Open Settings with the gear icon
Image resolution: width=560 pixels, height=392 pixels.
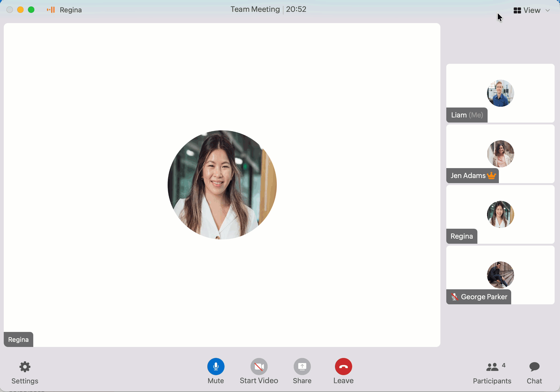pos(25,367)
